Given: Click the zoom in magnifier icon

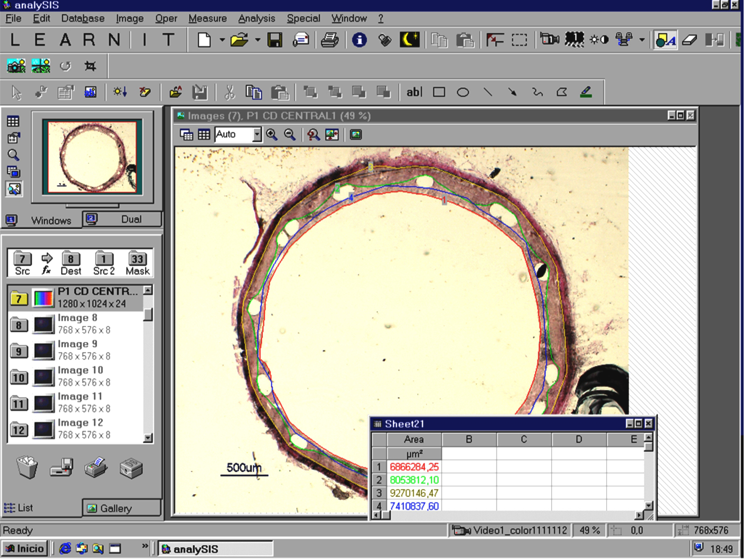Looking at the screenshot, I should (x=272, y=135).
